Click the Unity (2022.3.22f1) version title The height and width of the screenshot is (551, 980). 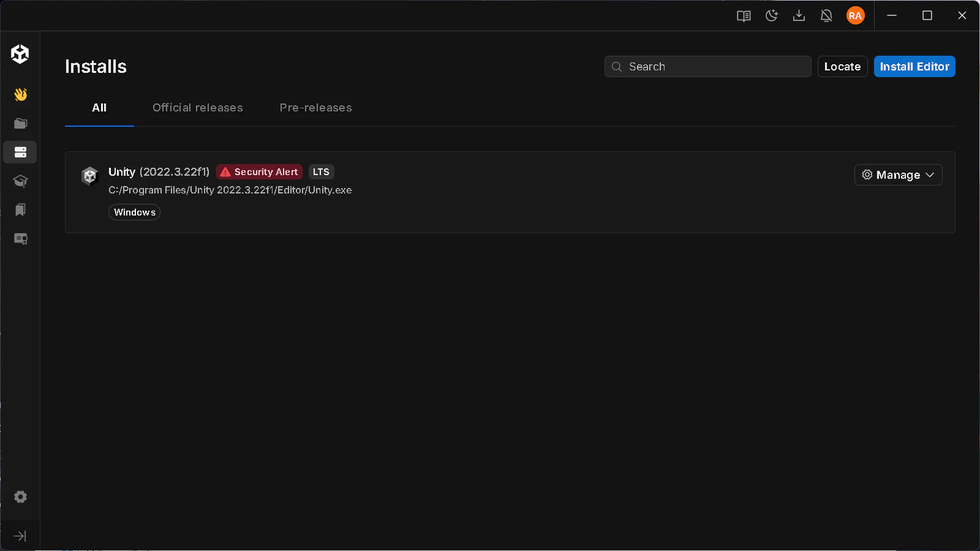159,172
